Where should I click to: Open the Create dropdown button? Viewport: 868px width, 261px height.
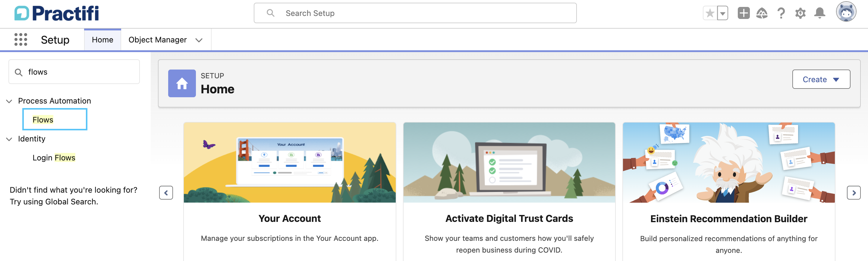tap(821, 79)
